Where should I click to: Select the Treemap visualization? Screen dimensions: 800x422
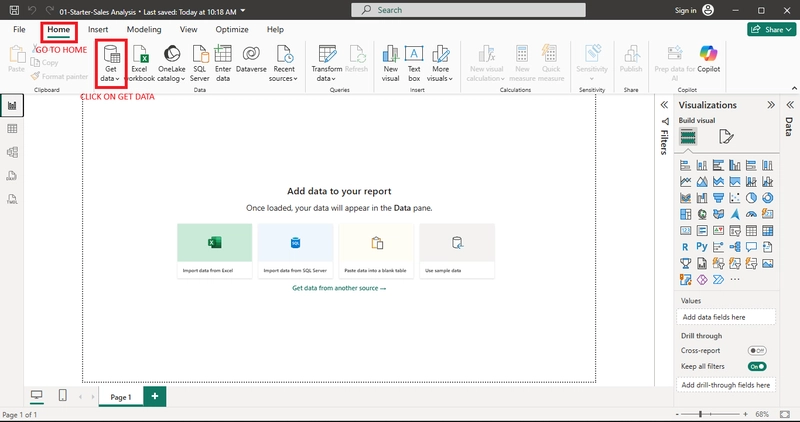coord(685,214)
